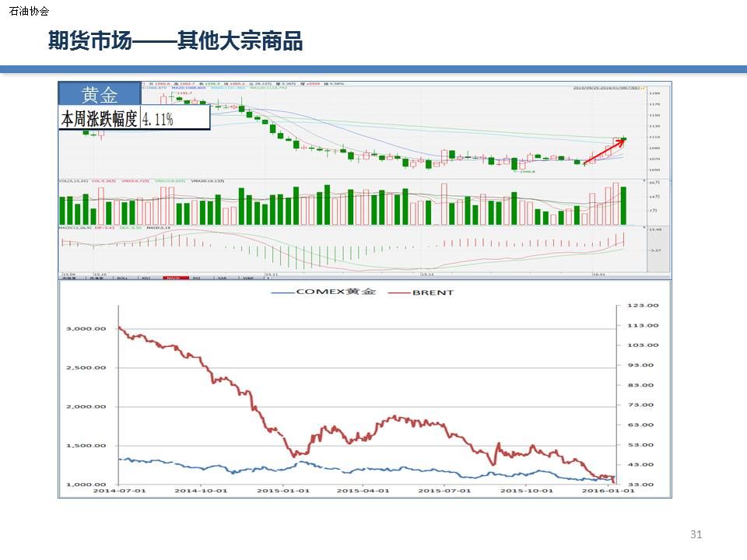Click the 2014-10-01 date label
Screen dimensions: 747x560
click(201, 491)
